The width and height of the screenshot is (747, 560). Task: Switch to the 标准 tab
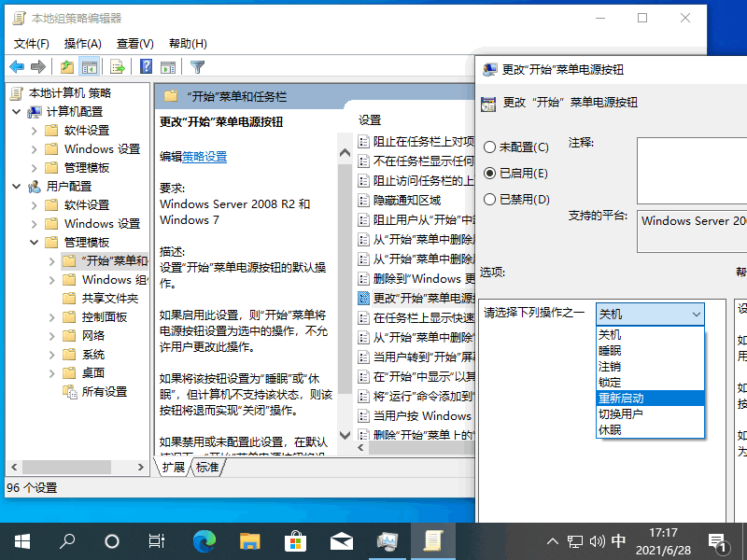207,468
